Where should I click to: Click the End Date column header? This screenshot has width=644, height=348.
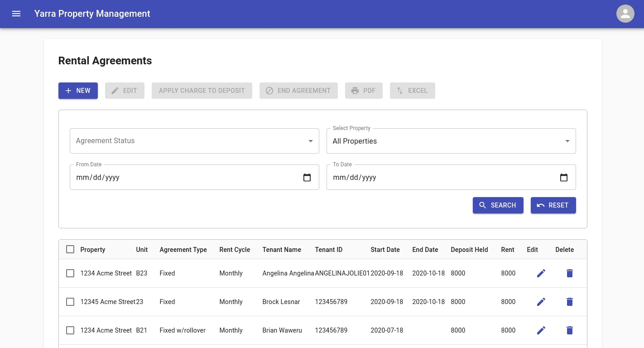pos(425,250)
